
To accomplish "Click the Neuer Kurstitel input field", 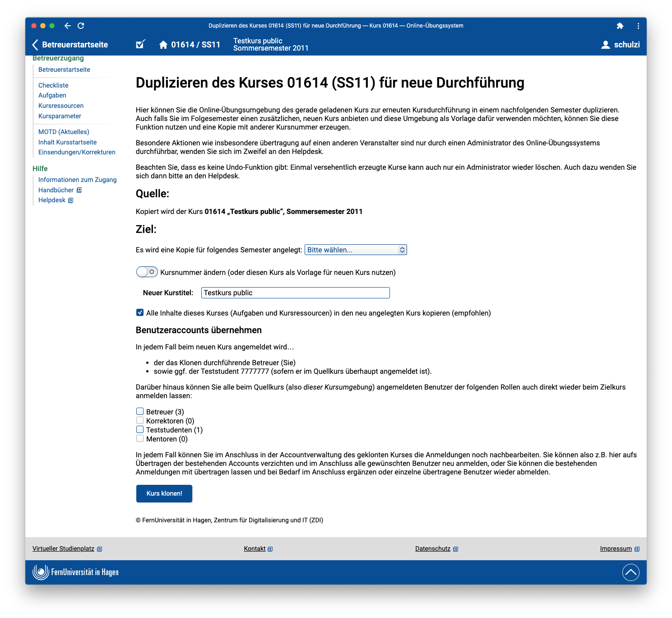I will (x=295, y=293).
